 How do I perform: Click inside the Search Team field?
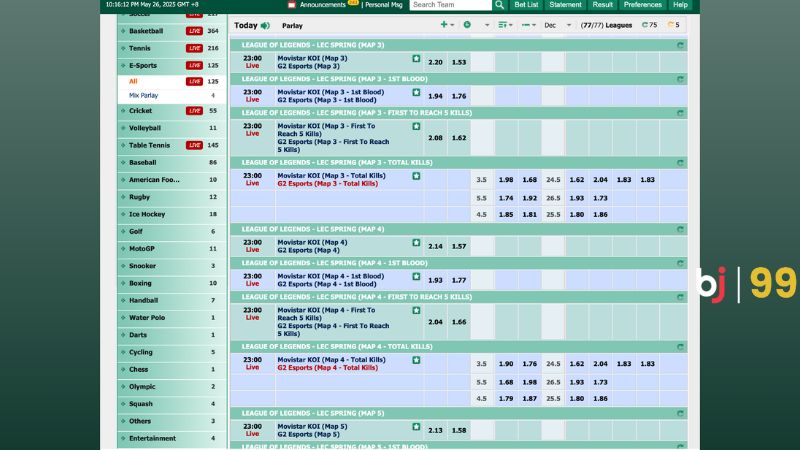(x=451, y=5)
